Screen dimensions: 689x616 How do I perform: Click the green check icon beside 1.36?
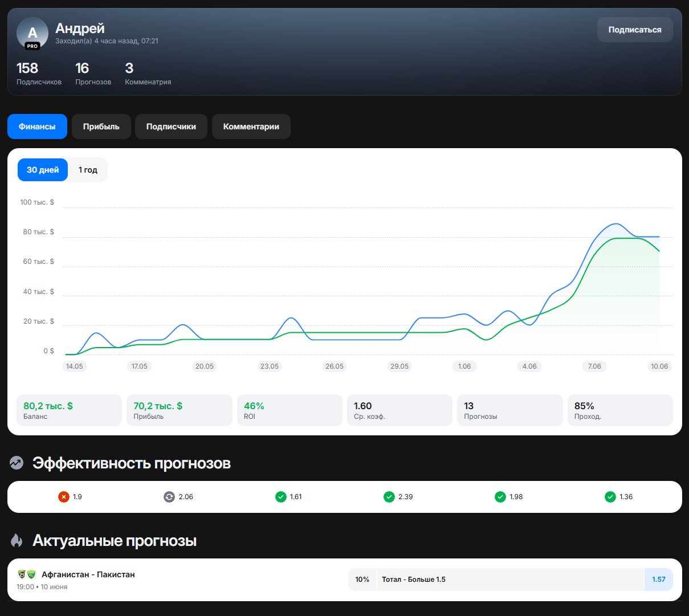(x=610, y=497)
